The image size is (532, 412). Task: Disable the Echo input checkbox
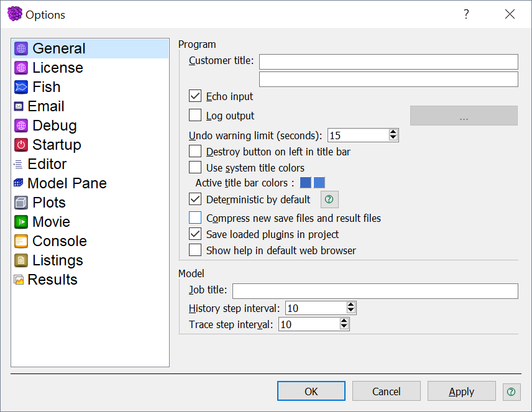coord(195,96)
